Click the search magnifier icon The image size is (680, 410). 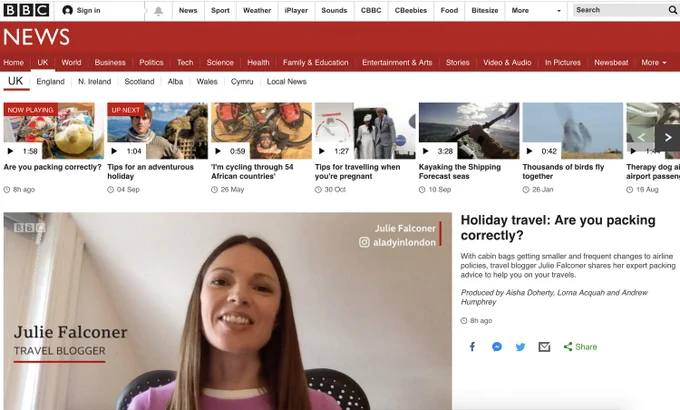672,10
